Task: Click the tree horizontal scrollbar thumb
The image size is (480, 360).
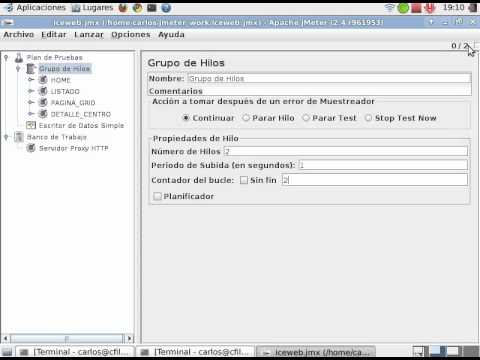Action: 67,339
